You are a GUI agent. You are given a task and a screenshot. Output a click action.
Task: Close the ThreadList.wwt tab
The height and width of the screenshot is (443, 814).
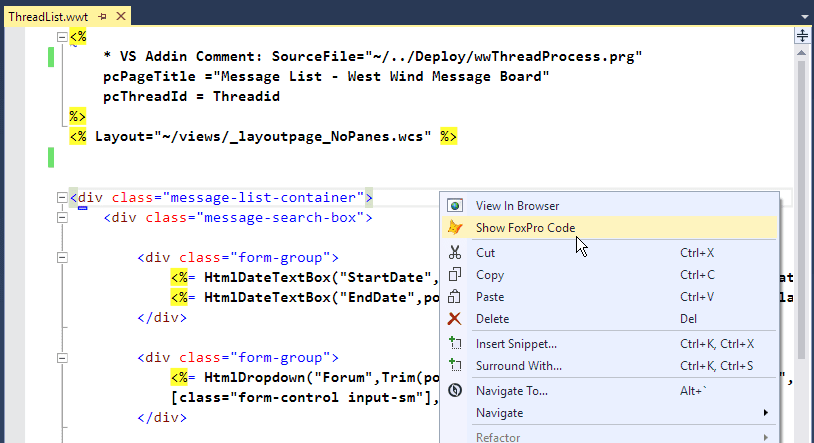120,18
